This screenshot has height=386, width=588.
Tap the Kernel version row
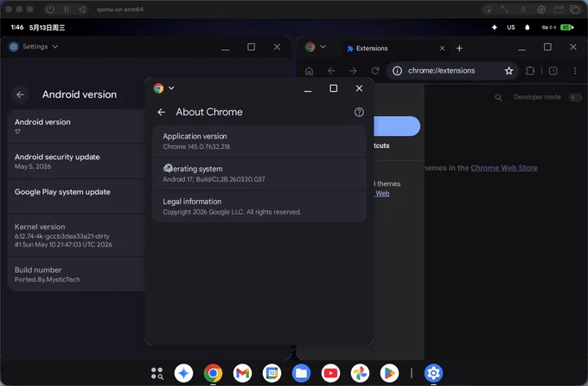[x=76, y=235]
